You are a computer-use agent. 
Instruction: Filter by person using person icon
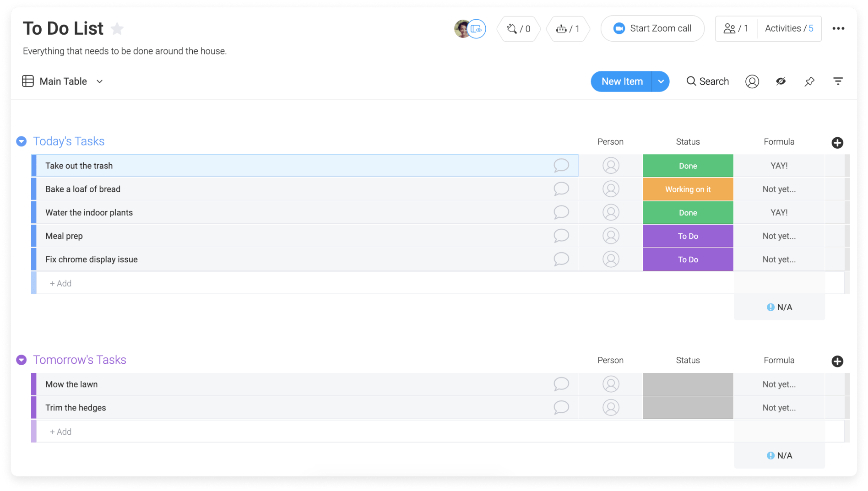pyautogui.click(x=752, y=81)
